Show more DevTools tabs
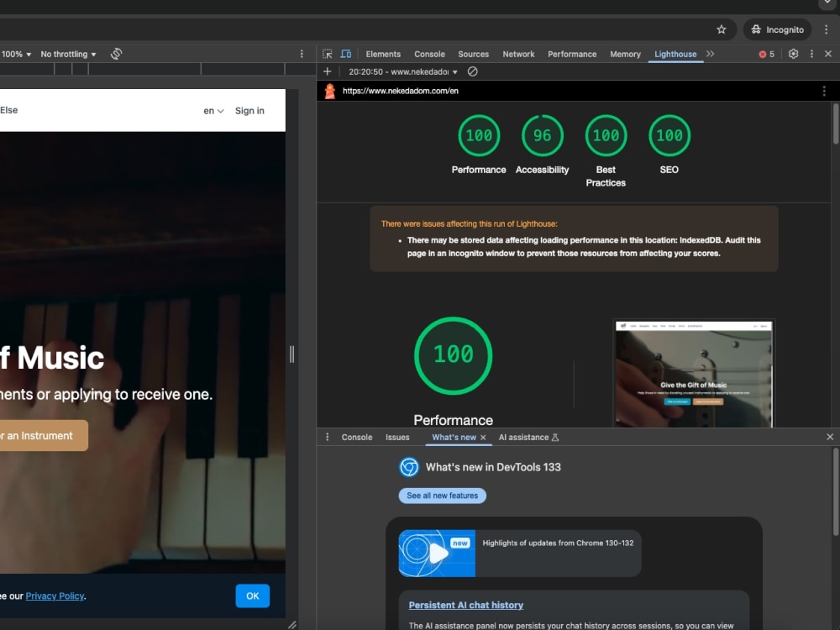This screenshot has height=630, width=840. [x=711, y=54]
